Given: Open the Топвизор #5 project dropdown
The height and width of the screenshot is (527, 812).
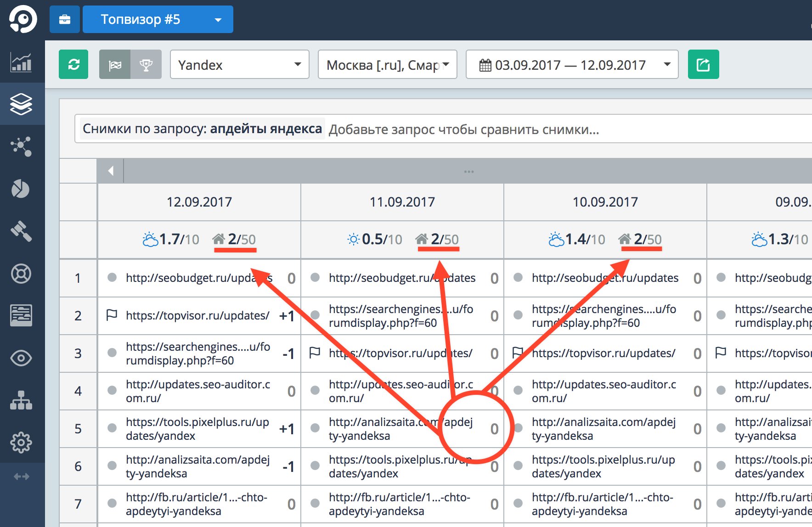Looking at the screenshot, I should [158, 19].
